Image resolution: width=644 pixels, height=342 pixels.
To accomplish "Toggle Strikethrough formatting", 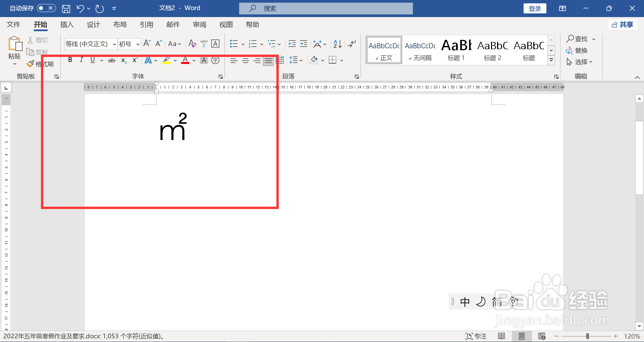I will (x=112, y=60).
